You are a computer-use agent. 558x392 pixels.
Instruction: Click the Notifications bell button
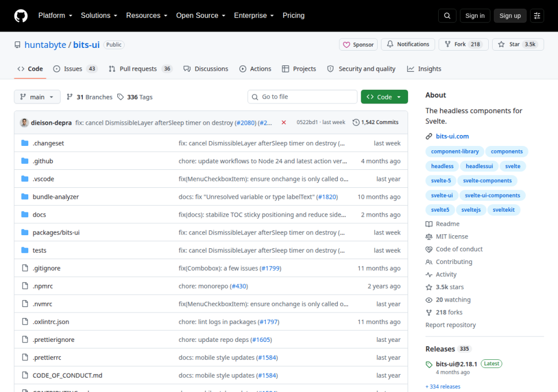tap(408, 45)
